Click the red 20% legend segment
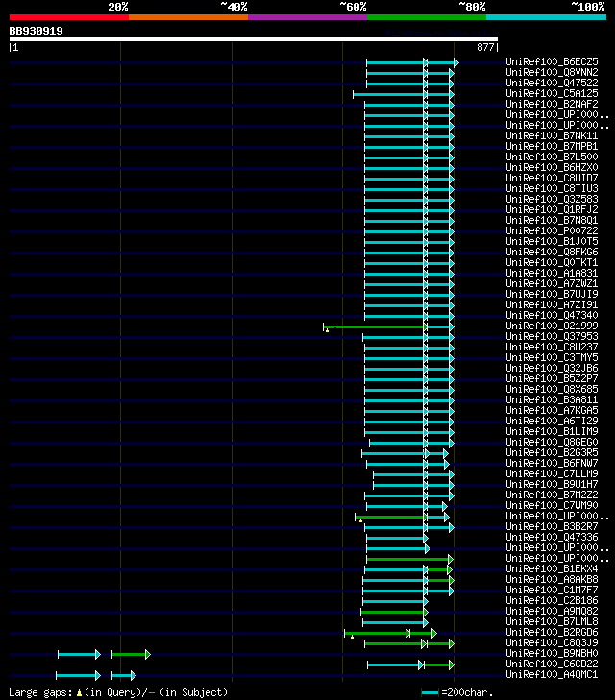Image resolution: width=615 pixels, height=700 pixels. [69, 17]
